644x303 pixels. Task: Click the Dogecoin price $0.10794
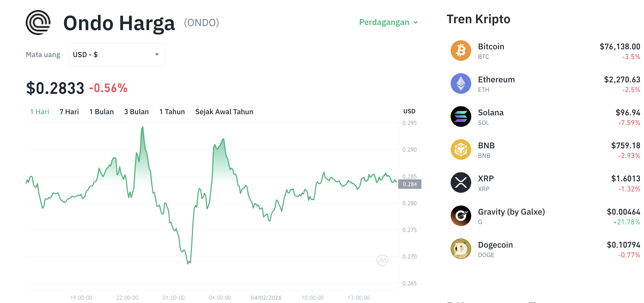[620, 244]
